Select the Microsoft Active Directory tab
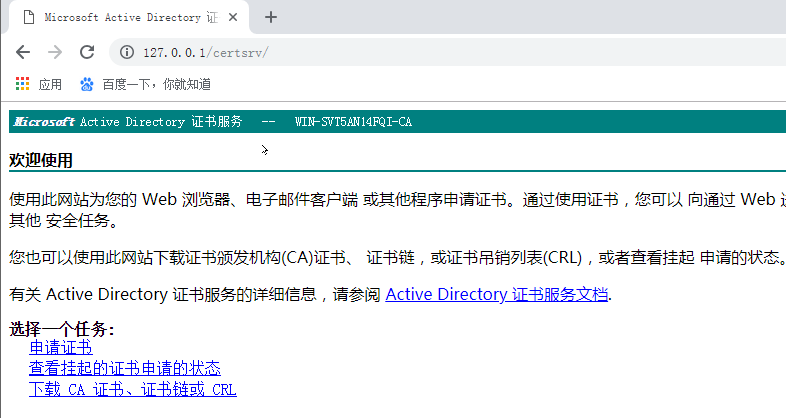Screen dimensions: 786x418 (129, 18)
